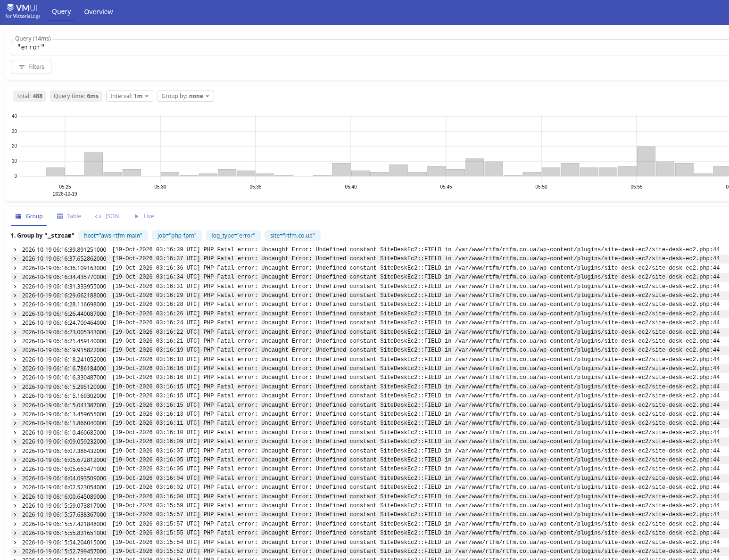Click the tallest histogram bar near 05:55
This screenshot has width=729, height=560.
click(646, 161)
